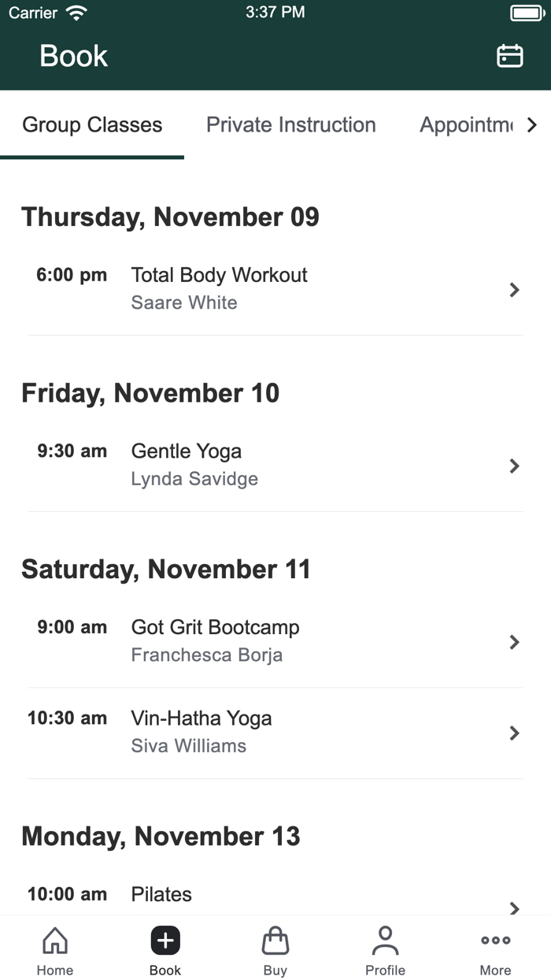Tap the Lynda Savidge instructor entry
The height and width of the screenshot is (980, 551).
coord(194,479)
